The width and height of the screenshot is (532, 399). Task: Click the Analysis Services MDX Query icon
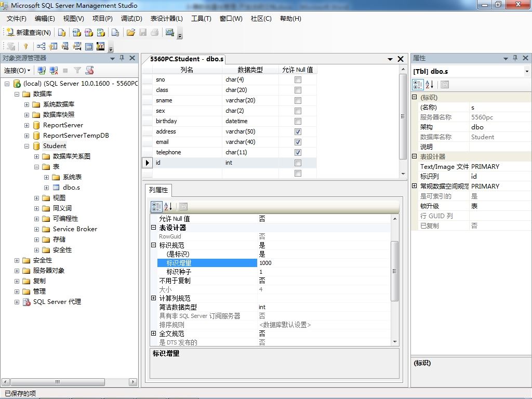click(77, 33)
